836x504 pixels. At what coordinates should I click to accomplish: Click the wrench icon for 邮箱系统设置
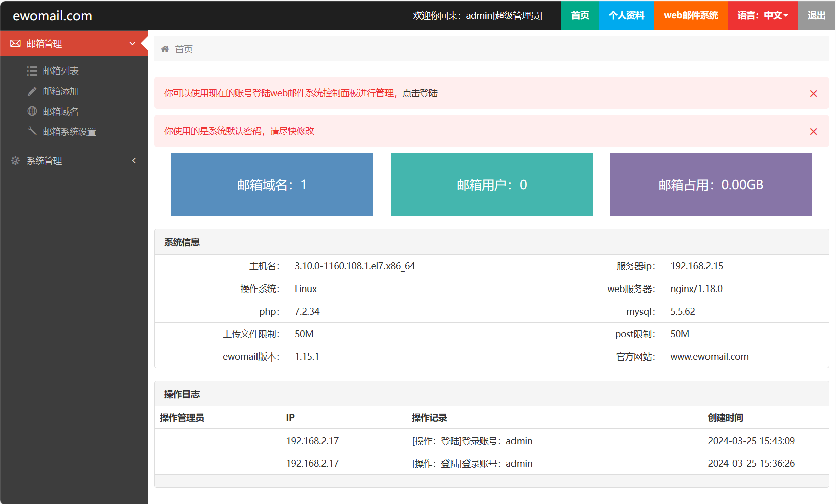point(32,131)
